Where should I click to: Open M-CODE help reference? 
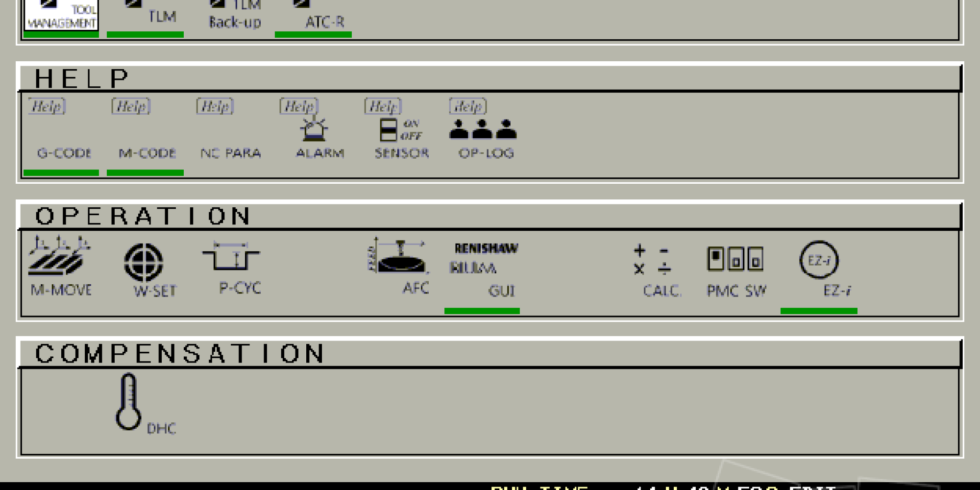146,130
